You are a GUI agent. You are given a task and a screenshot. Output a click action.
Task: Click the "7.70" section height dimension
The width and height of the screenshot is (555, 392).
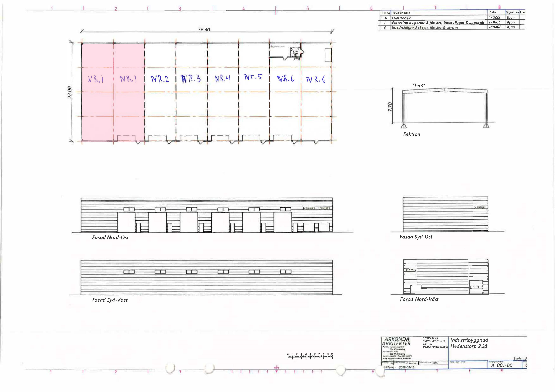390,107
